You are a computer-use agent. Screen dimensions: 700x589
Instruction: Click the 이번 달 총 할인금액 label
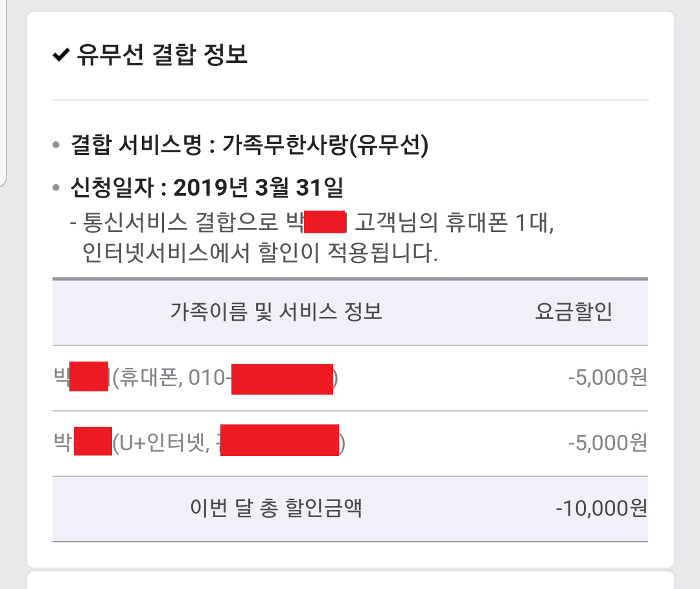click(276, 508)
